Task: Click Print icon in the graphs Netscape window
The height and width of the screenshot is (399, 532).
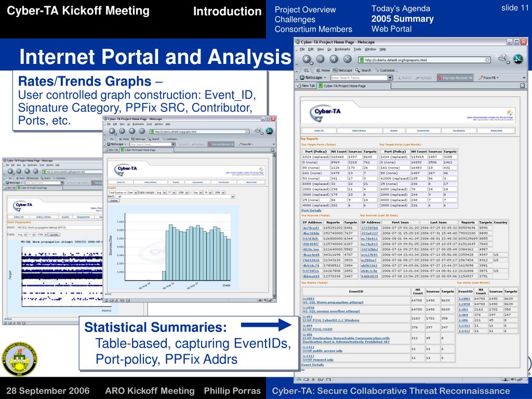Action: click(x=258, y=130)
